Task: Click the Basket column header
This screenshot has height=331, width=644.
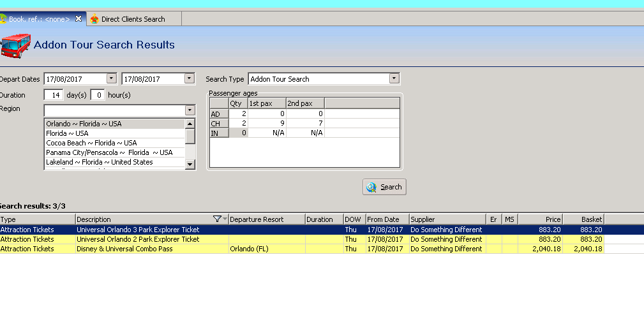Action: pos(583,219)
